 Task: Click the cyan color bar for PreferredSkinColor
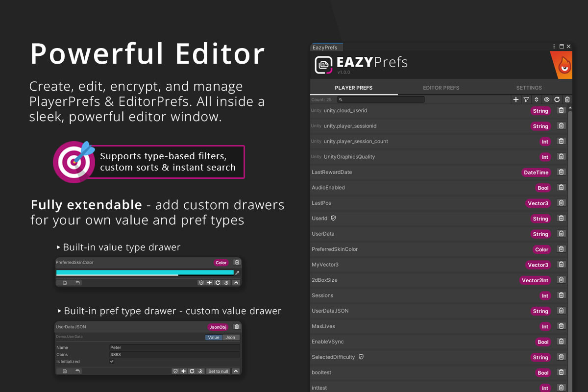(142, 272)
